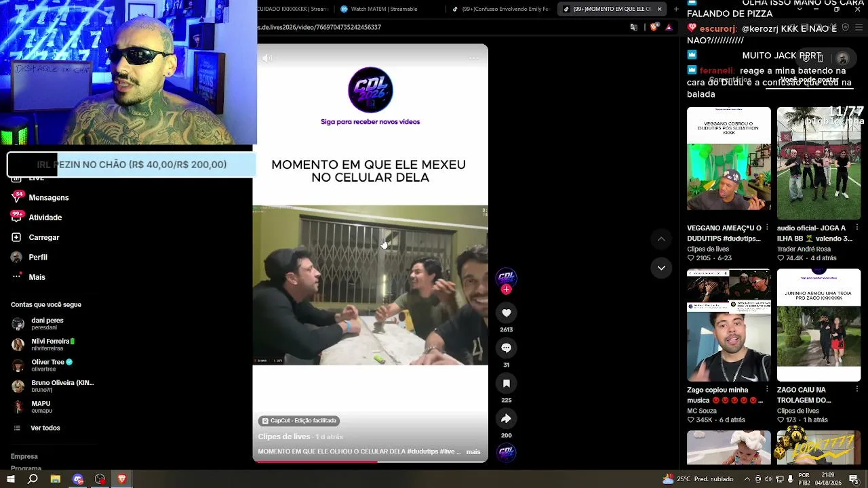Open comments with the speech bubble icon

point(506,348)
